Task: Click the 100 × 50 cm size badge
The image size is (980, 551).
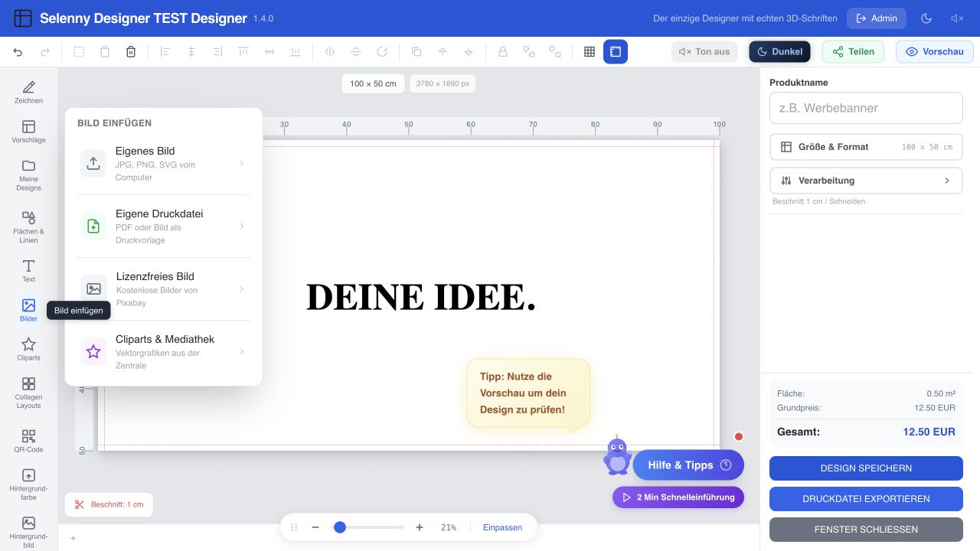Action: pos(373,83)
